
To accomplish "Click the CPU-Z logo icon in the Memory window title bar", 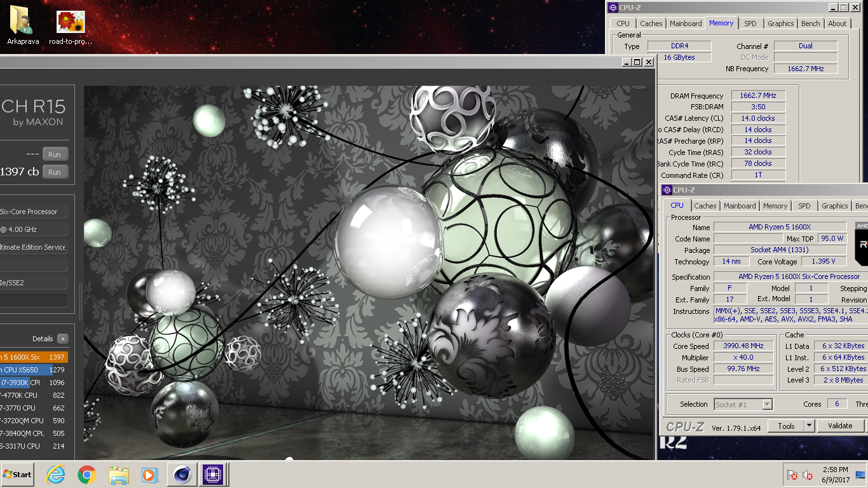I will (613, 8).
